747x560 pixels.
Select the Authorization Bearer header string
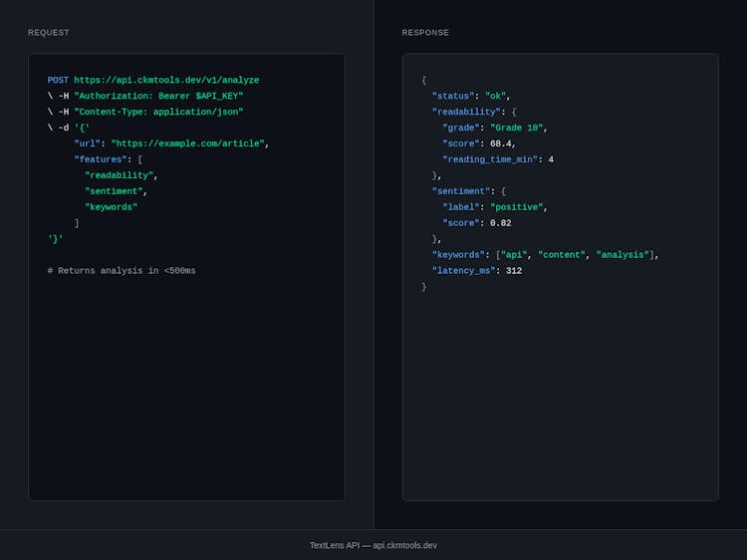158,96
